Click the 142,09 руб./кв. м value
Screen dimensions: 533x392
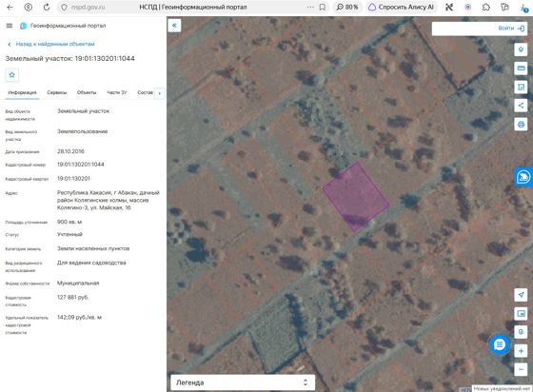click(x=79, y=317)
